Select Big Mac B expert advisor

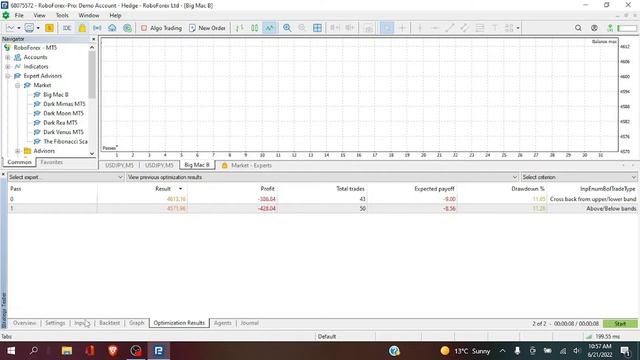point(56,95)
